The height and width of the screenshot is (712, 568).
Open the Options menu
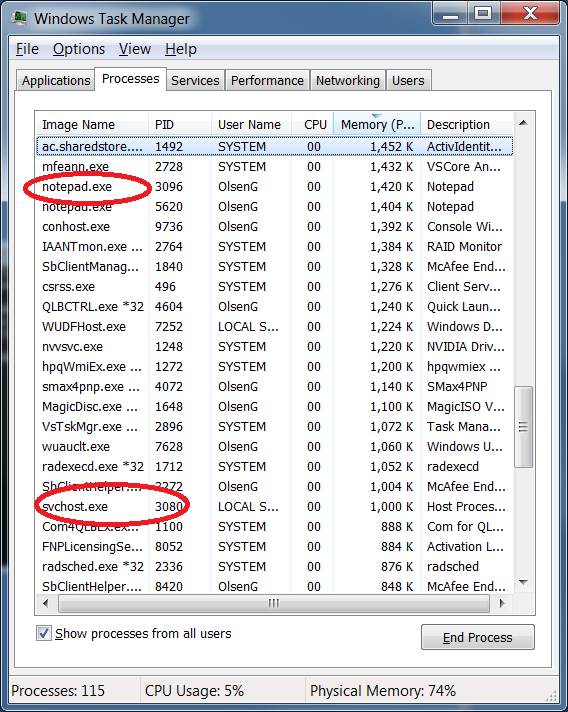coord(79,49)
